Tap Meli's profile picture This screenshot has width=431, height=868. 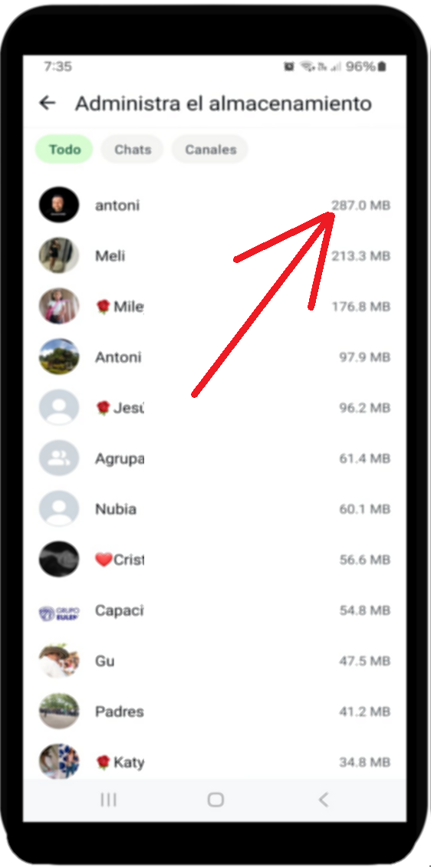pyautogui.click(x=59, y=256)
